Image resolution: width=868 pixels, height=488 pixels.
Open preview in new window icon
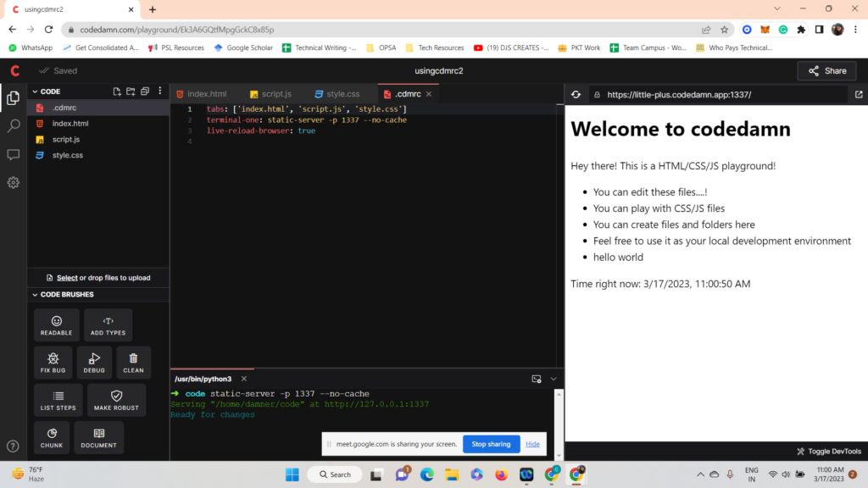tap(859, 95)
